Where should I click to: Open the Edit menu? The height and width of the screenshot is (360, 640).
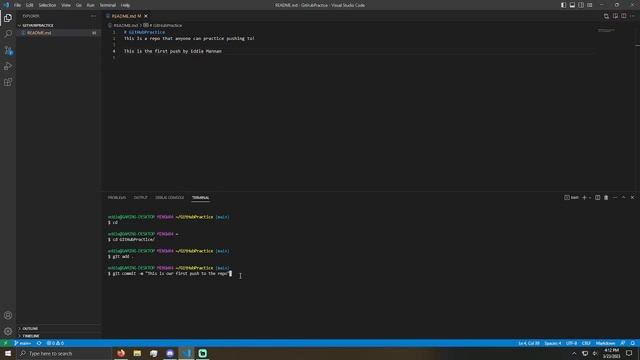[x=30, y=5]
